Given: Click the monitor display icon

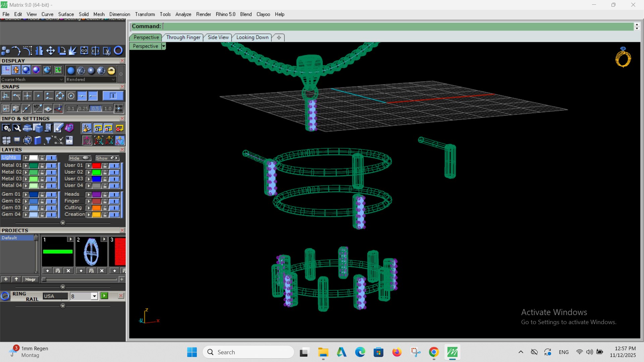Looking at the screenshot, I should (x=17, y=140).
